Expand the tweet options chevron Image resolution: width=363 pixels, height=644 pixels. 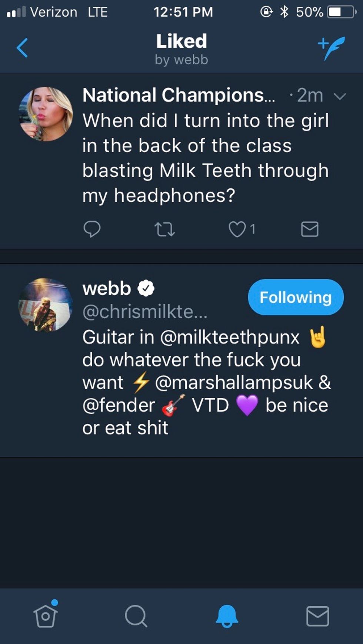click(x=340, y=97)
